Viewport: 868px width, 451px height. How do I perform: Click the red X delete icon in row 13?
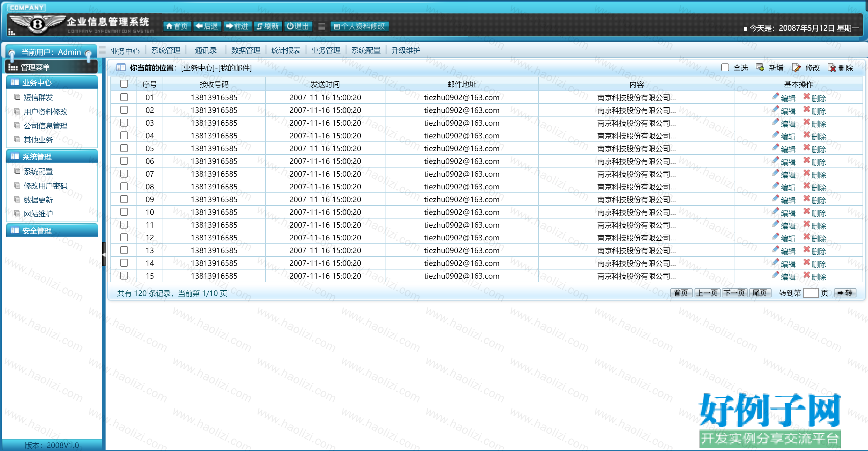click(807, 249)
